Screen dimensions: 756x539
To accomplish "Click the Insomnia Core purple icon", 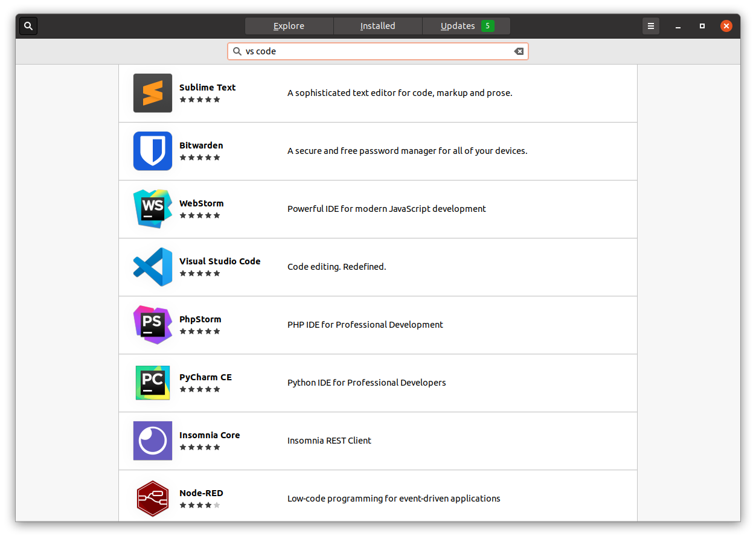I will tap(153, 441).
